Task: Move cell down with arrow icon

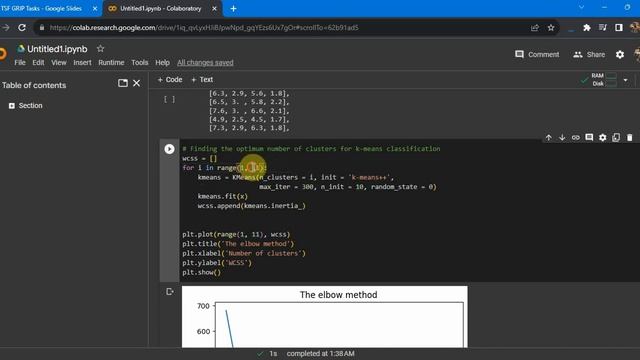Action: click(562, 138)
